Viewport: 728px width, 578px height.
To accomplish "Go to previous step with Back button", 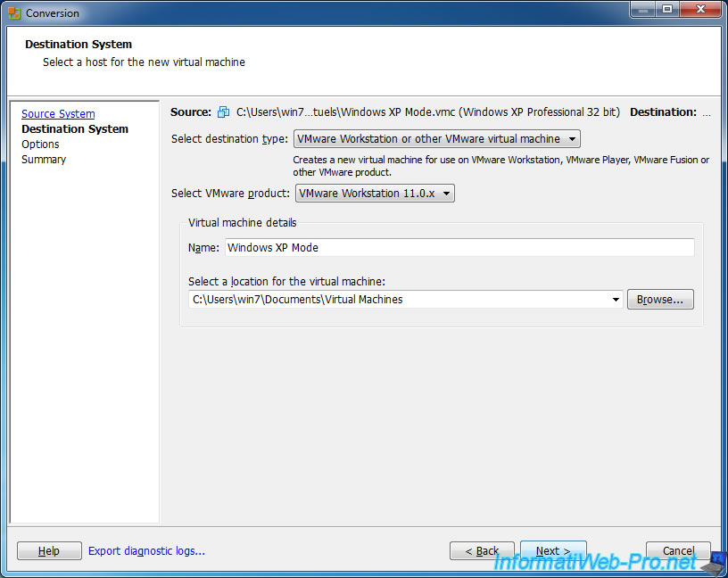I will coord(482,551).
